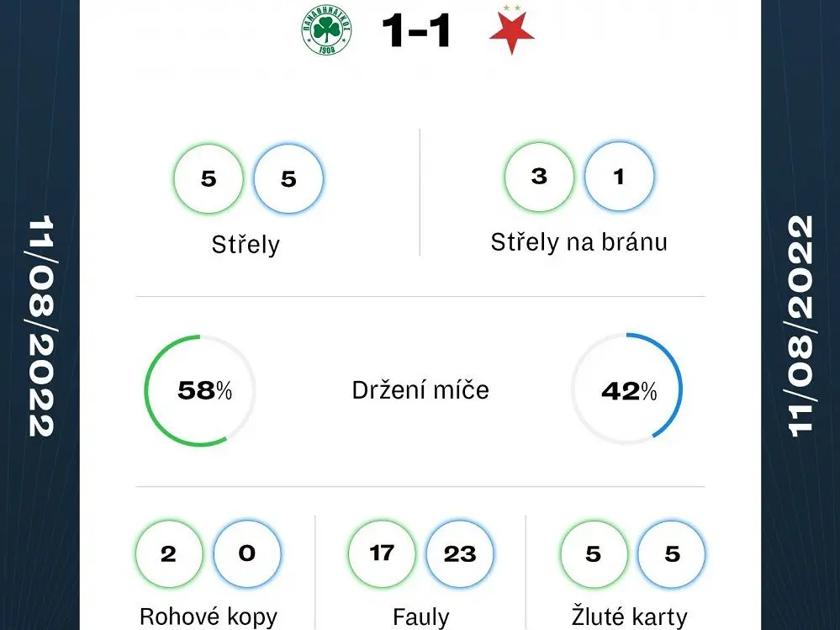This screenshot has width=840, height=630.
Task: Select green corner kicks circle showing 2
Action: (x=169, y=553)
